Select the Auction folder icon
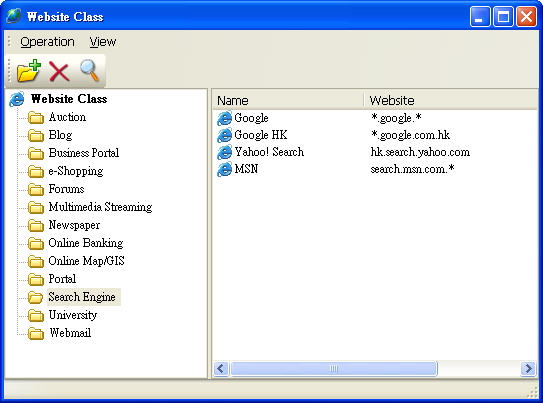This screenshot has height=403, width=543. coord(36,117)
